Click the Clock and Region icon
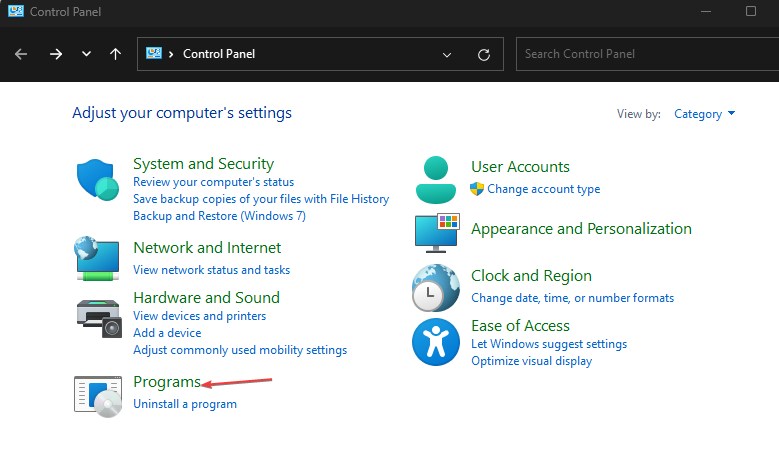This screenshot has height=467, width=779. tap(435, 288)
